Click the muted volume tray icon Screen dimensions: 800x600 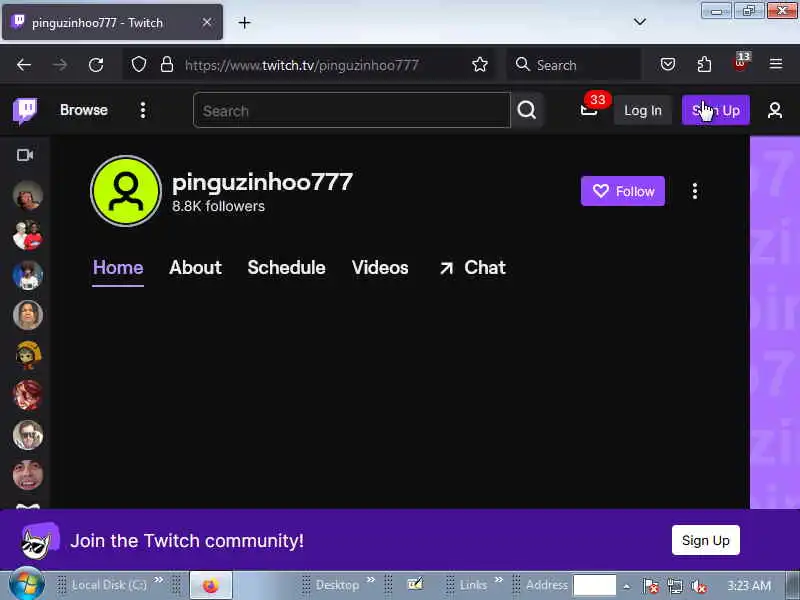click(x=698, y=586)
